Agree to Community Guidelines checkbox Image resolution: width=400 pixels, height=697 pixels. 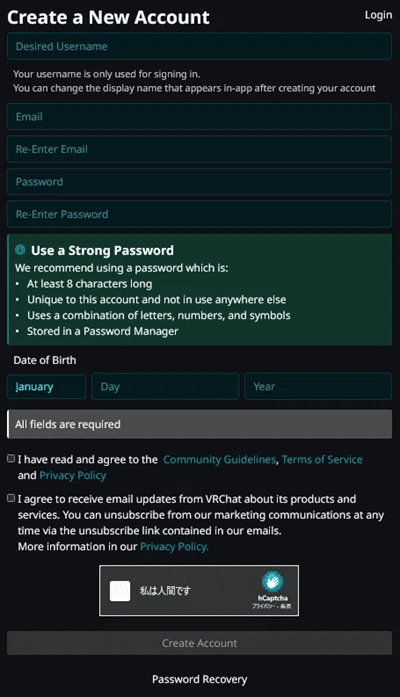(11, 459)
